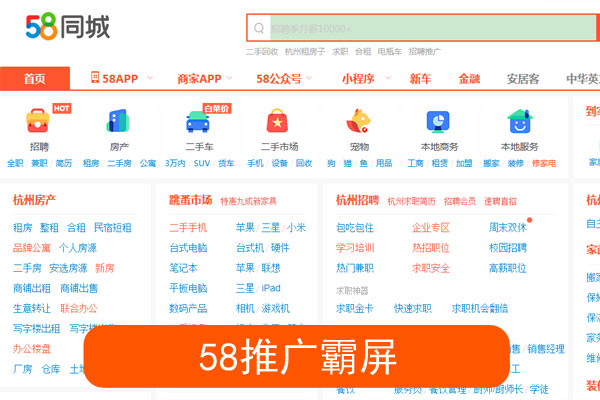This screenshot has height=400, width=600.
Task: Open 加盟 under 本地商务
Action: click(464, 163)
